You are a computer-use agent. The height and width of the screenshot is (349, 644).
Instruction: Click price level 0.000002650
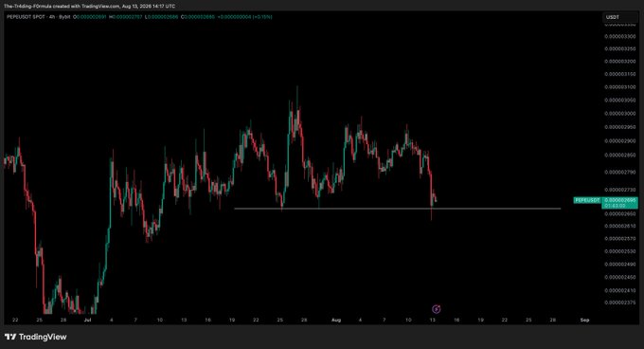point(620,213)
